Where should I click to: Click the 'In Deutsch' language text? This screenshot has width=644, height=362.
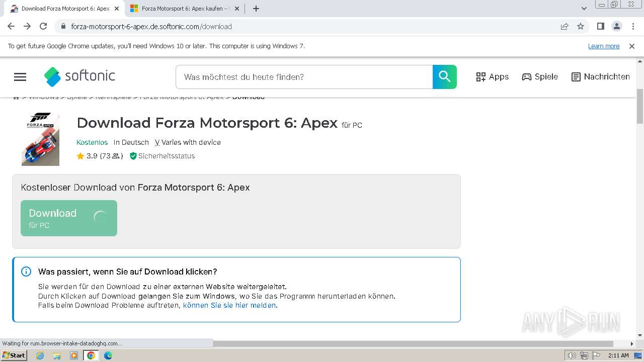(x=131, y=142)
